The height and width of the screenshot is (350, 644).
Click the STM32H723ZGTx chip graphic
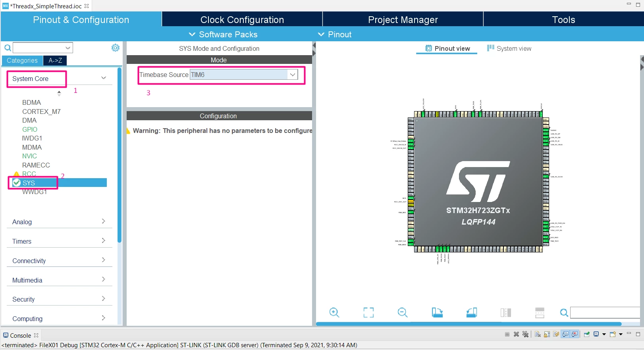click(x=478, y=182)
